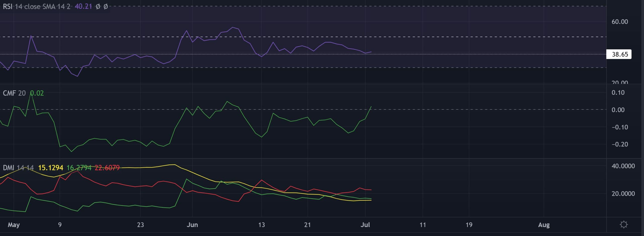Click the green CMF value 0.02

pyautogui.click(x=37, y=93)
